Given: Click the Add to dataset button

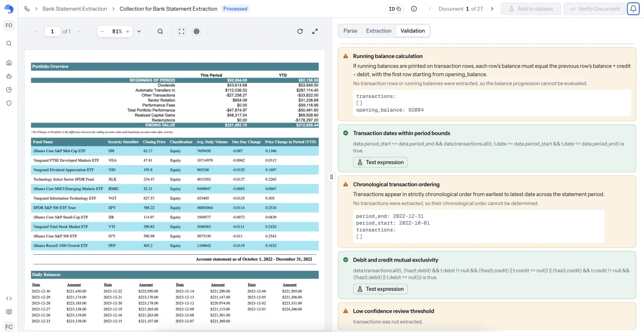Looking at the screenshot, I should coord(530,9).
